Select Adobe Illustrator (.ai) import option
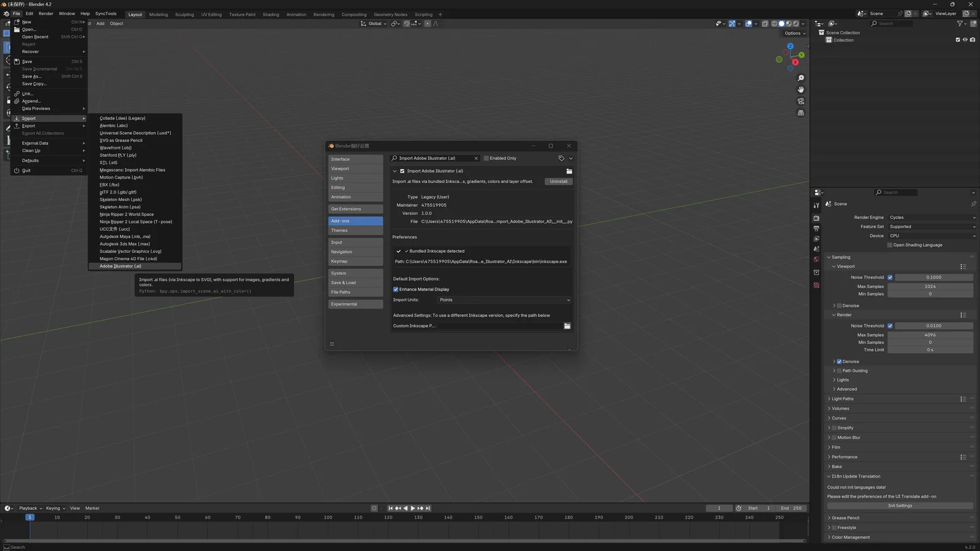The height and width of the screenshot is (551, 980). coord(120,266)
